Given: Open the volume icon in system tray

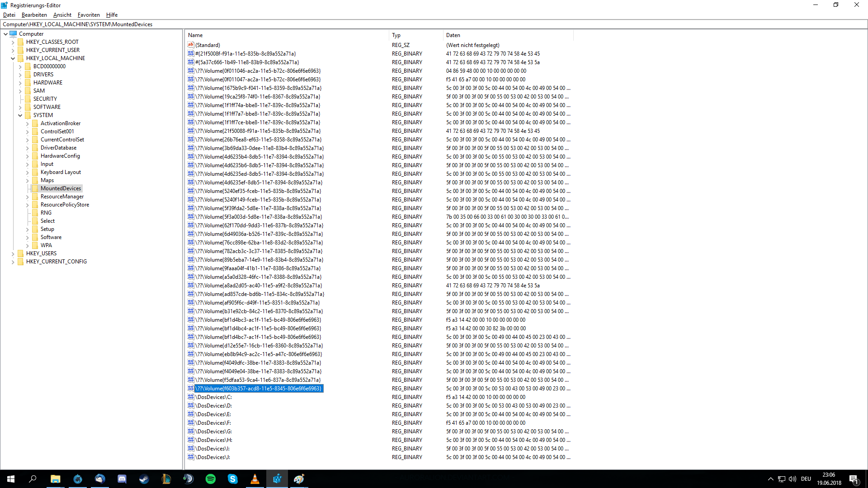Looking at the screenshot, I should coord(792,479).
